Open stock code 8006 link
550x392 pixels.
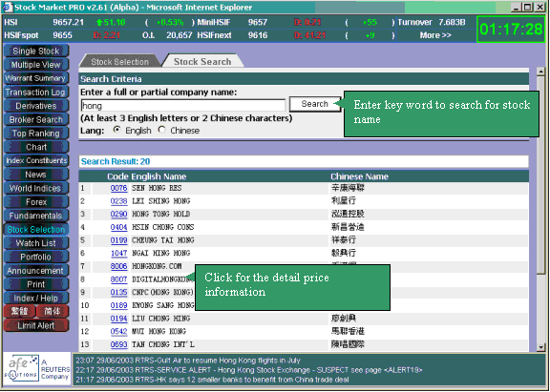(118, 266)
